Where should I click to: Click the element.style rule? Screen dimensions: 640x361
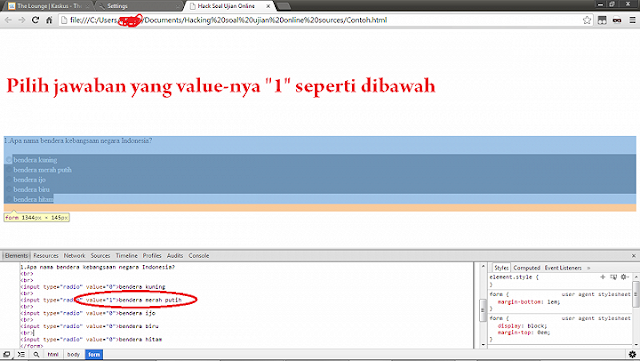point(514,277)
